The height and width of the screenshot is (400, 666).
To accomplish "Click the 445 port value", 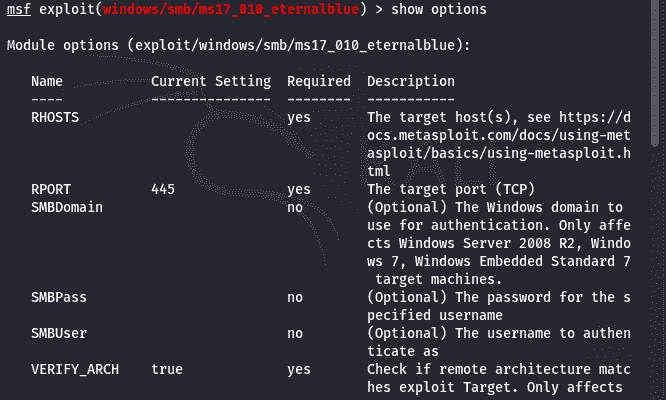I will 163,189.
